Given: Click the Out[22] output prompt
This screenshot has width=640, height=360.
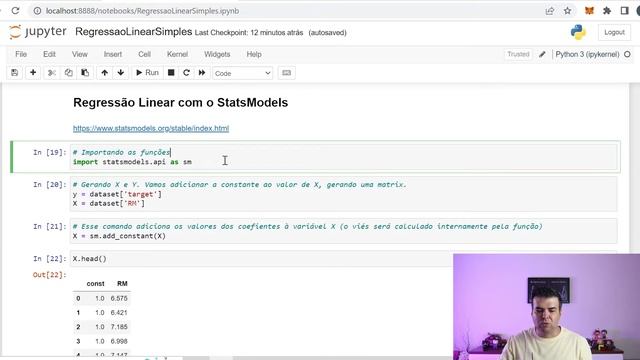Looking at the screenshot, I should pyautogui.click(x=49, y=275).
